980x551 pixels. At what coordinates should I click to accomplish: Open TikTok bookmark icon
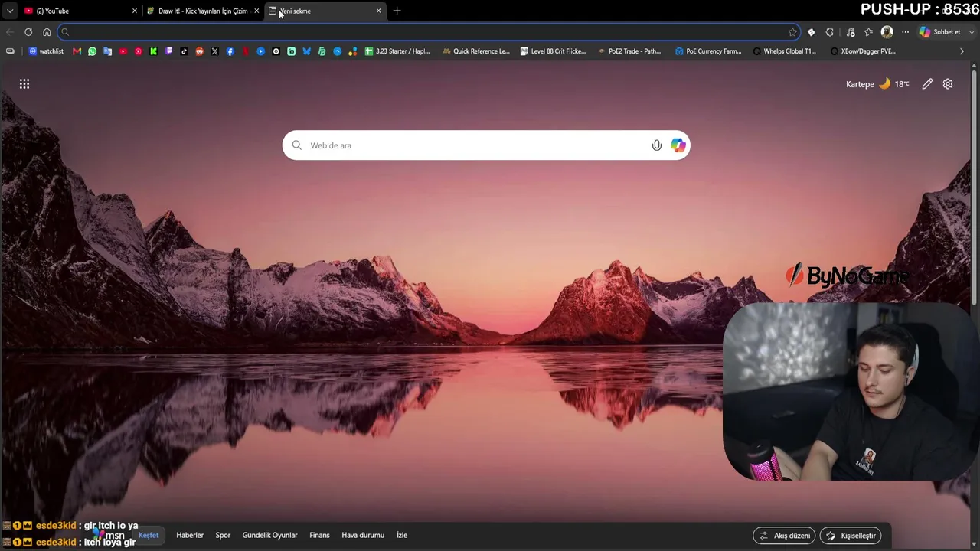[184, 51]
